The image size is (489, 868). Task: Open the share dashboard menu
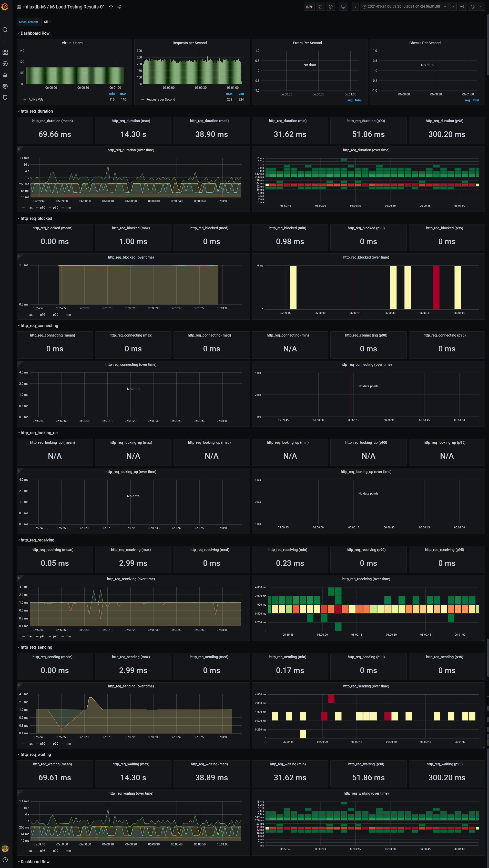click(119, 6)
